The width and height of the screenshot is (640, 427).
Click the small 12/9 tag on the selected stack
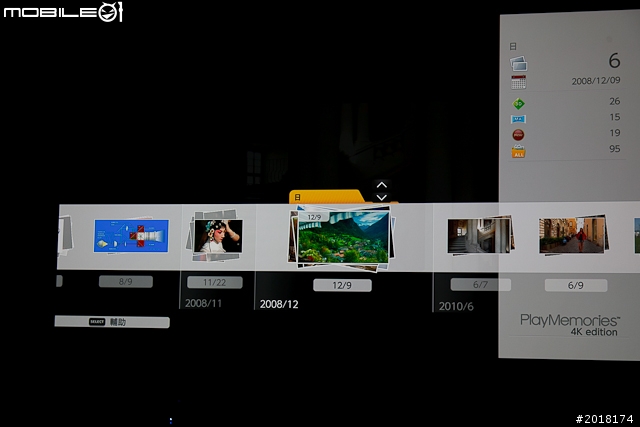click(314, 217)
